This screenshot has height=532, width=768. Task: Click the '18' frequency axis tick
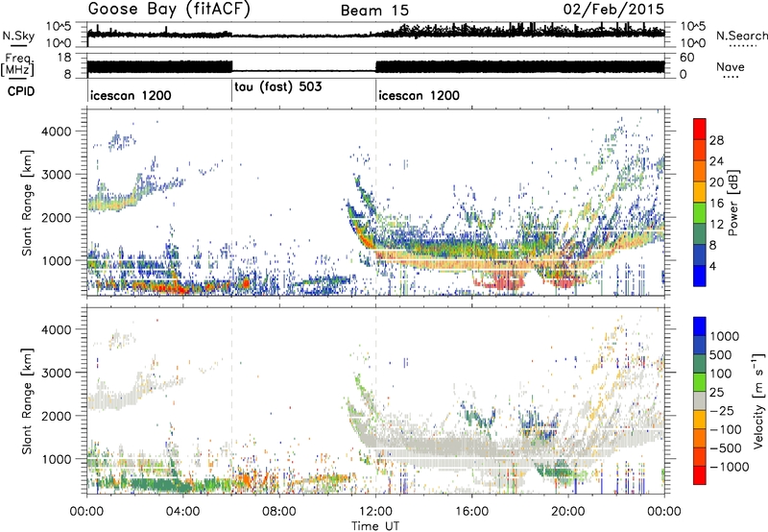pos(64,58)
